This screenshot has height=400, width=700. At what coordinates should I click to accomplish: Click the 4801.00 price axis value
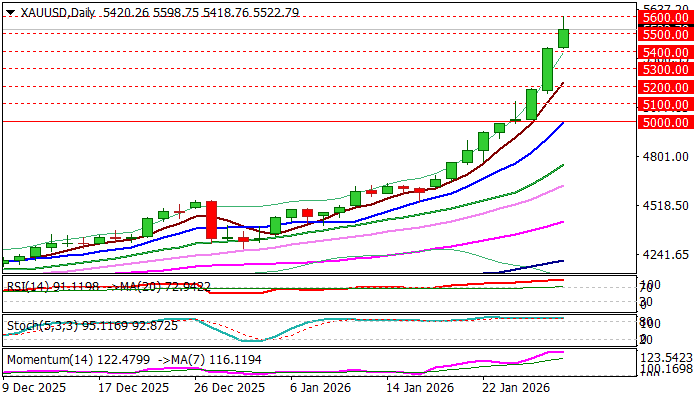665,157
